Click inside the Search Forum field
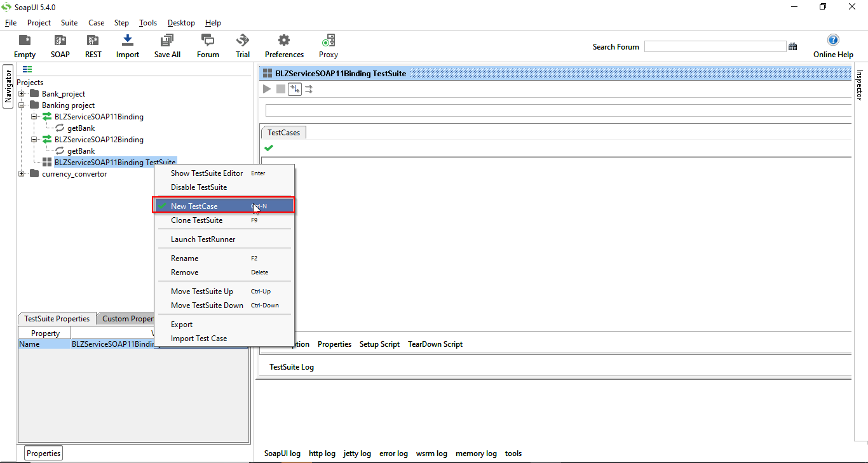This screenshot has height=463, width=868. tap(715, 46)
